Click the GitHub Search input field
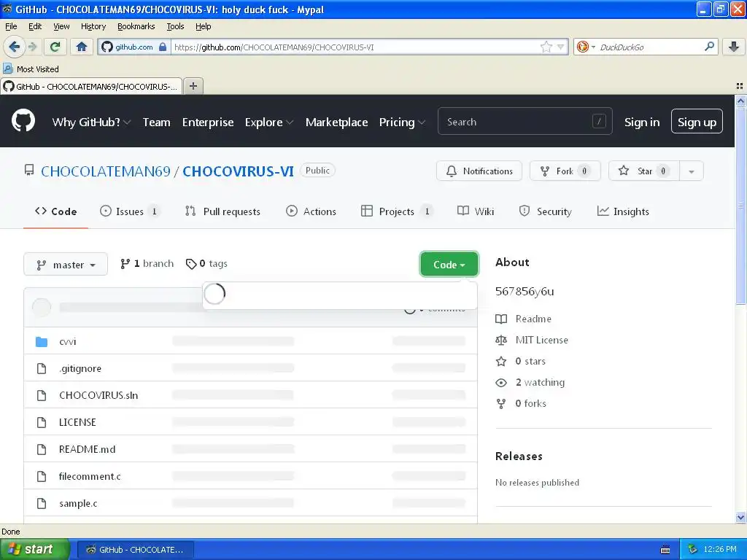 [525, 122]
